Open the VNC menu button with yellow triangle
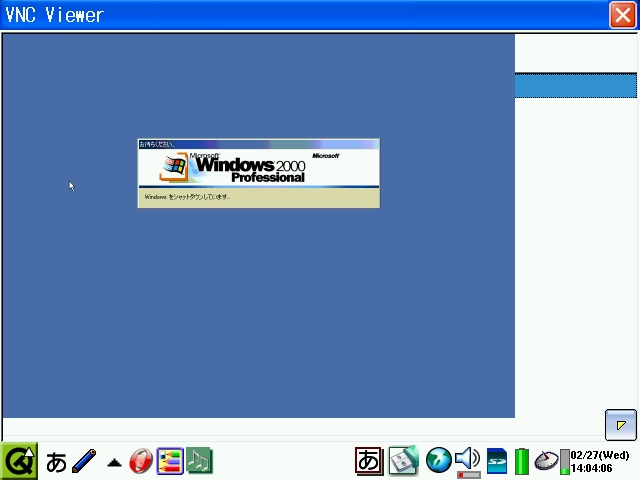640x480 pixels. point(620,425)
